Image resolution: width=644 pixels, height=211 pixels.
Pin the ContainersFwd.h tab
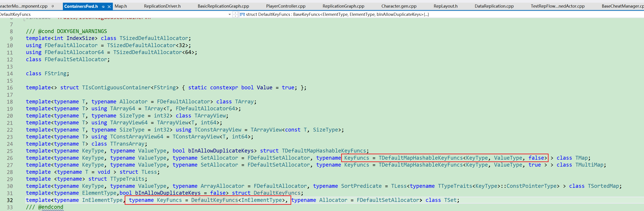[103, 6]
